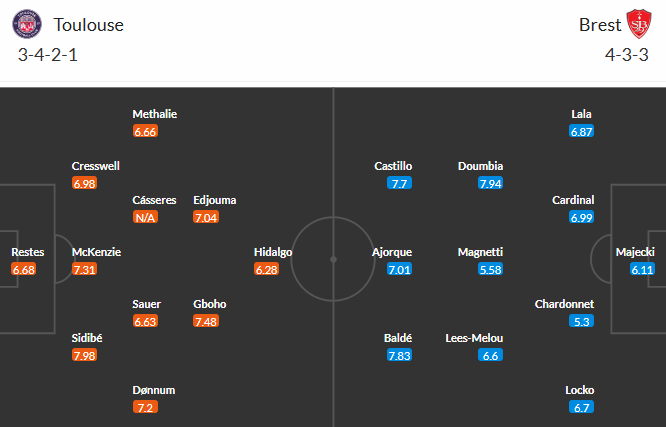666x427 pixels.
Task: Open player Methalie's profile
Action: point(154,114)
